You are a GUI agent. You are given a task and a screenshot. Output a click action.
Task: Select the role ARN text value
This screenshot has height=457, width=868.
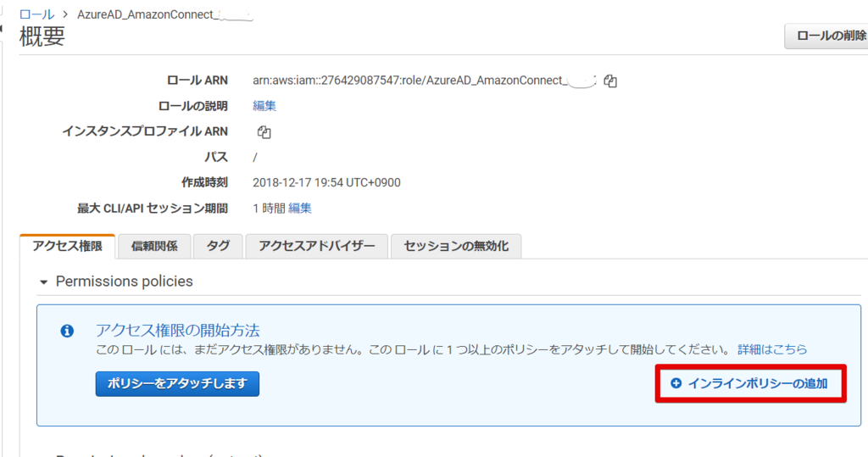click(424, 81)
